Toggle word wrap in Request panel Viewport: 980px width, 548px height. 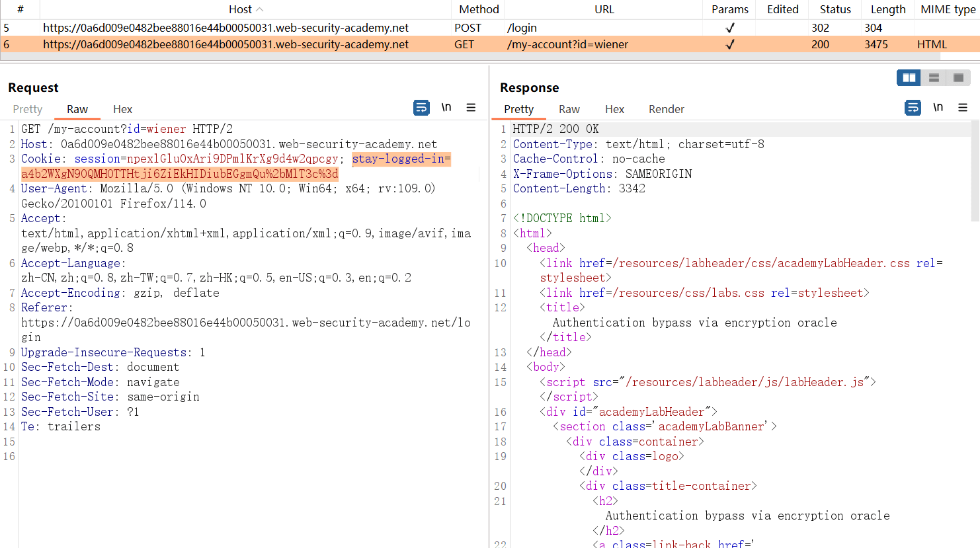(421, 108)
